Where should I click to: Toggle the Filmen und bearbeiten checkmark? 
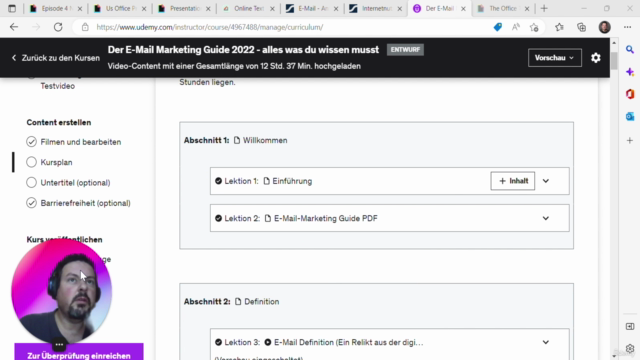point(31,142)
